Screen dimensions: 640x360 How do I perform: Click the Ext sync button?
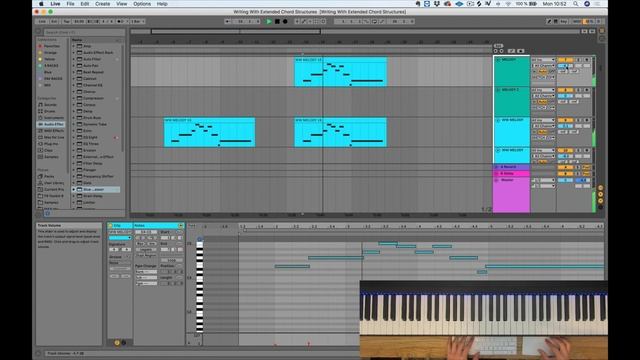54,21
